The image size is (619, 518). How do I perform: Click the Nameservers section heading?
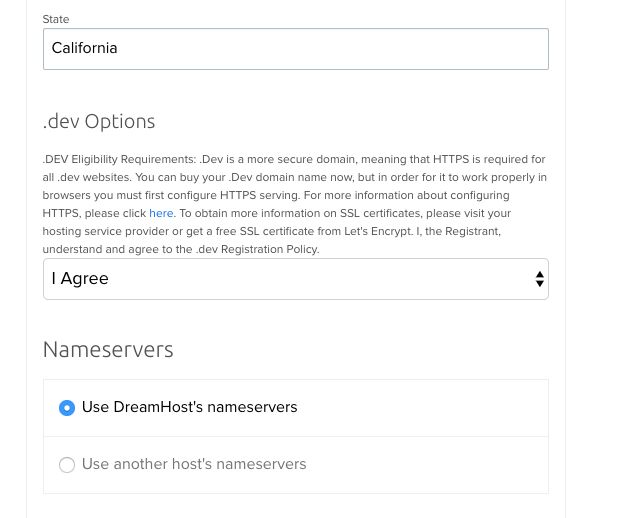tap(108, 349)
